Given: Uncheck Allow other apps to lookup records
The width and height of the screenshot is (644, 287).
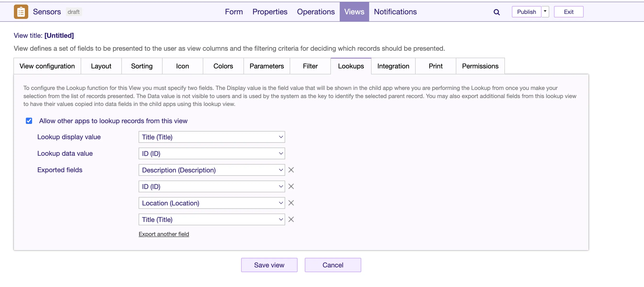Looking at the screenshot, I should (29, 121).
